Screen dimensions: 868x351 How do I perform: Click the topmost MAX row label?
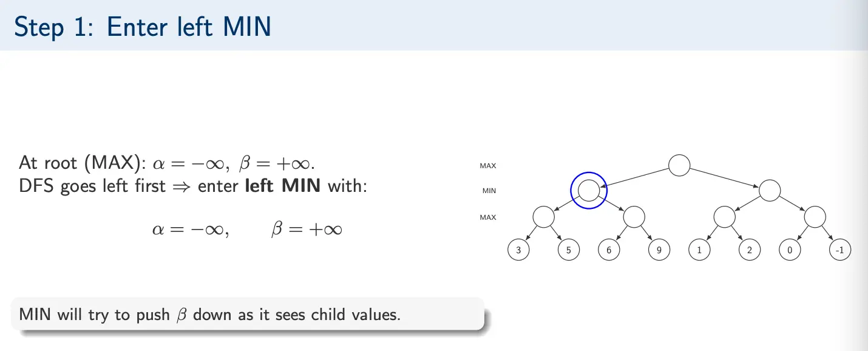[488, 166]
